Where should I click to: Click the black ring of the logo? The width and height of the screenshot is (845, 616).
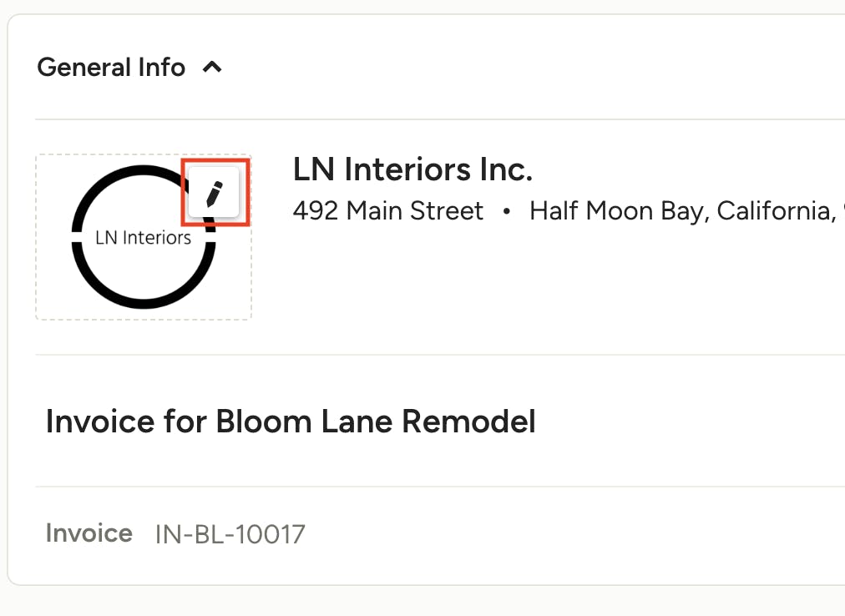tap(144, 304)
